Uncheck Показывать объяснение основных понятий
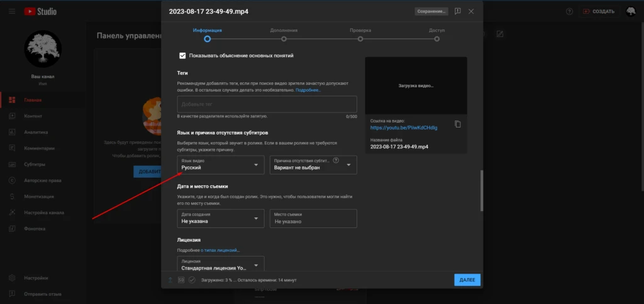Image resolution: width=644 pixels, height=304 pixels. click(183, 56)
